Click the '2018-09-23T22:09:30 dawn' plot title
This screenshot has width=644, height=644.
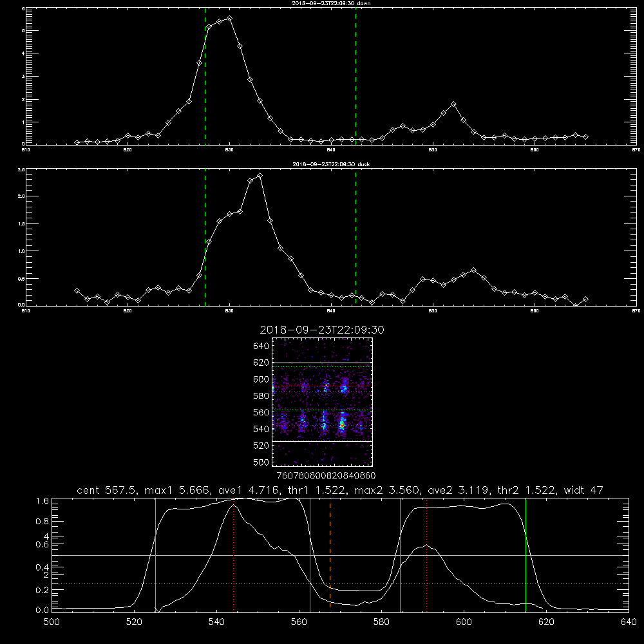click(332, 3)
